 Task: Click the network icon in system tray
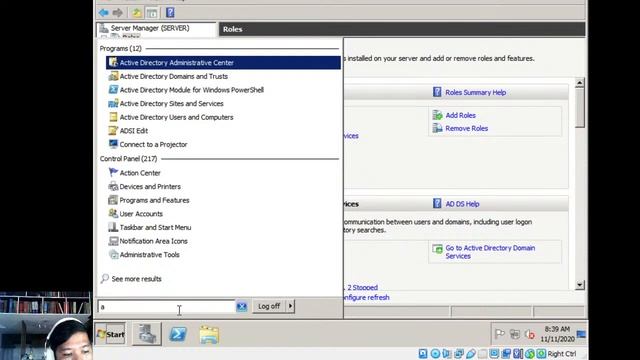515,334
